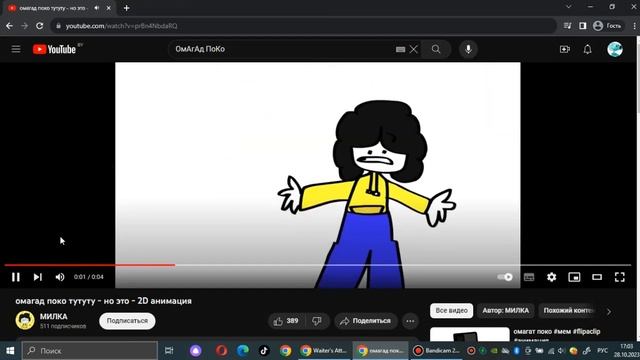Viewport: 640px width, 360px height.
Task: Open the МИЛКА channel avatar
Action: pyautogui.click(x=25, y=320)
